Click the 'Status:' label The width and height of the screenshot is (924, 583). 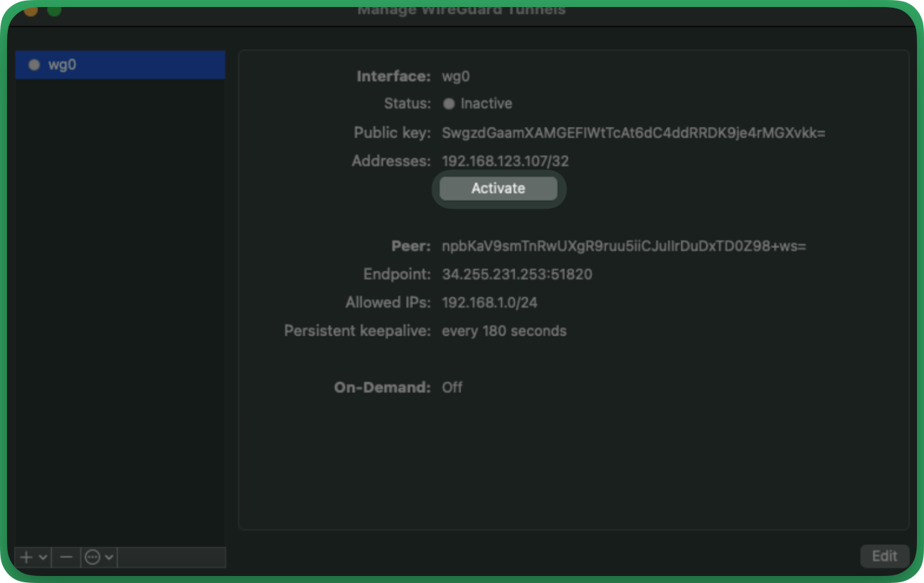407,104
